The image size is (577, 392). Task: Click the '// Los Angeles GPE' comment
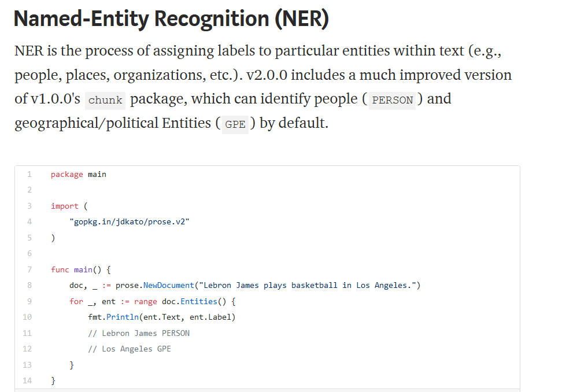130,349
